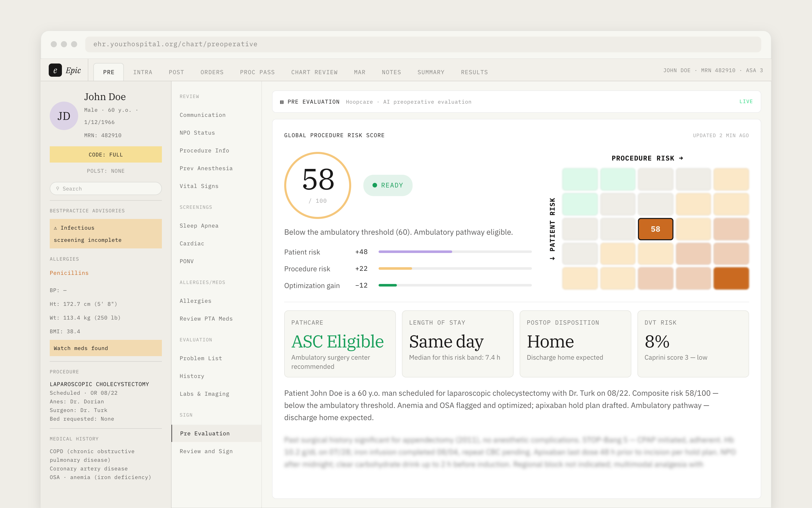Open Vital Signs section

pyautogui.click(x=199, y=186)
